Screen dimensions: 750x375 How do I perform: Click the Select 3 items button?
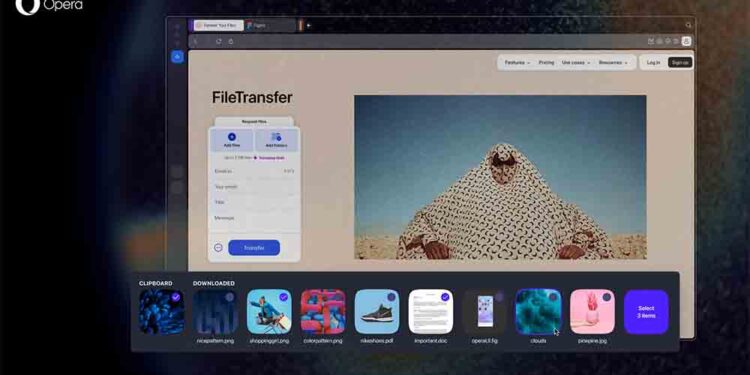[x=646, y=312]
